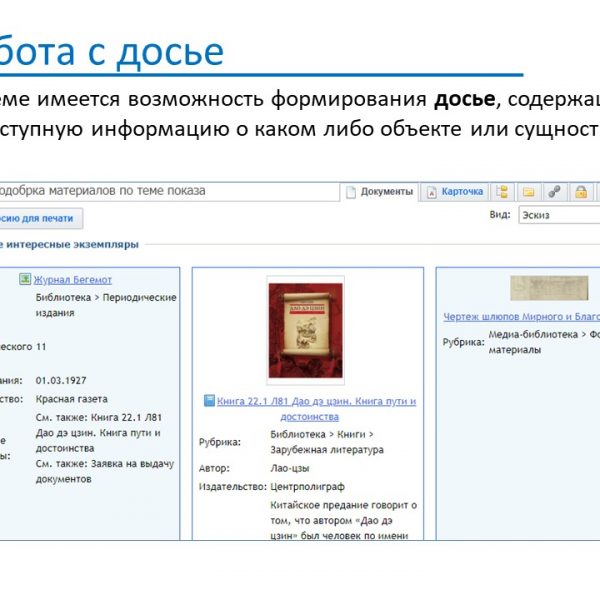The image size is (600, 600).
Task: Click the Лао-цзы author value
Action: pos(291,468)
